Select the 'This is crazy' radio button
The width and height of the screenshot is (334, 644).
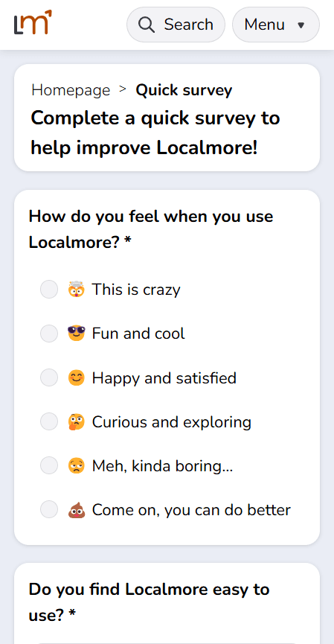(49, 290)
